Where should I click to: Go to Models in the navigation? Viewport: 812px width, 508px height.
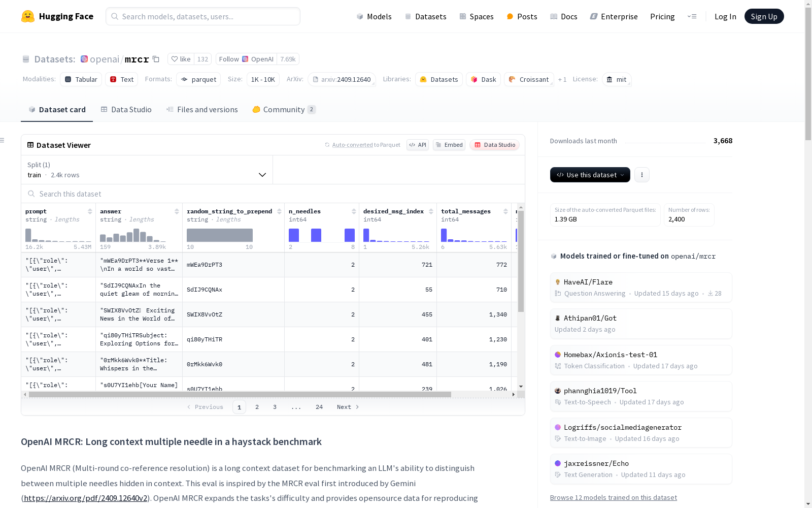click(374, 16)
